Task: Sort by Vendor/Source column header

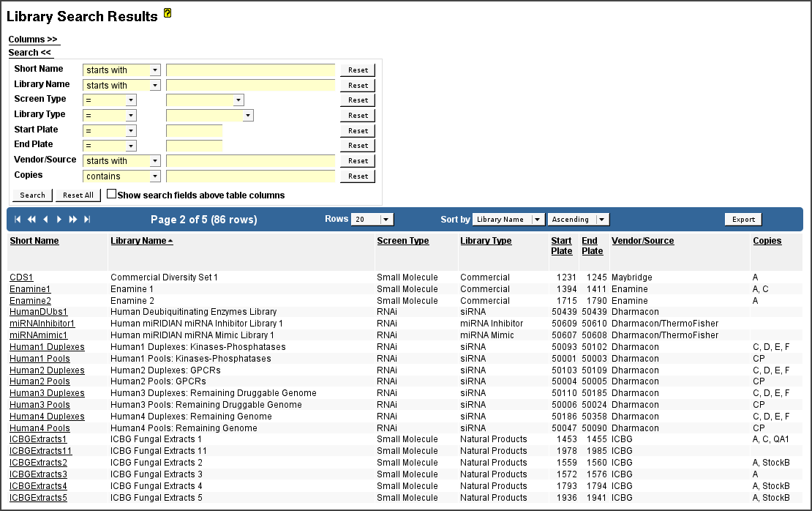Action: tap(643, 240)
